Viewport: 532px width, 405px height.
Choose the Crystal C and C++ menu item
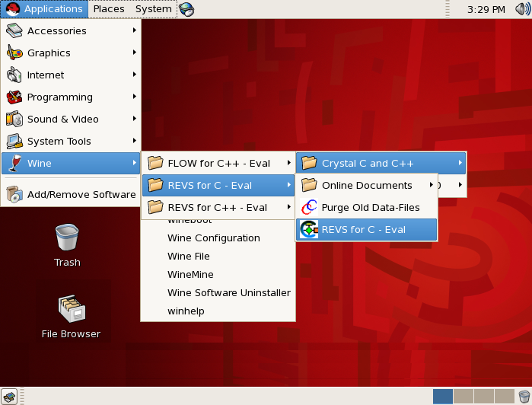pos(381,163)
